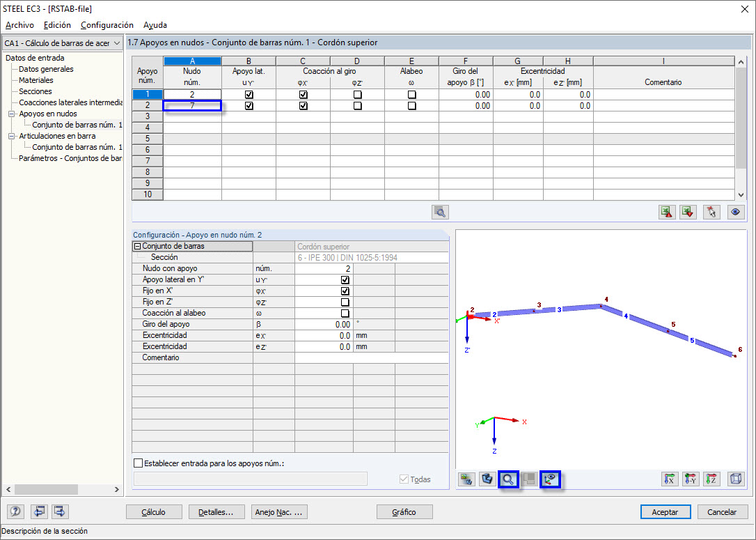The image size is (756, 540).
Task: Open the Configuración menu
Action: 107,25
